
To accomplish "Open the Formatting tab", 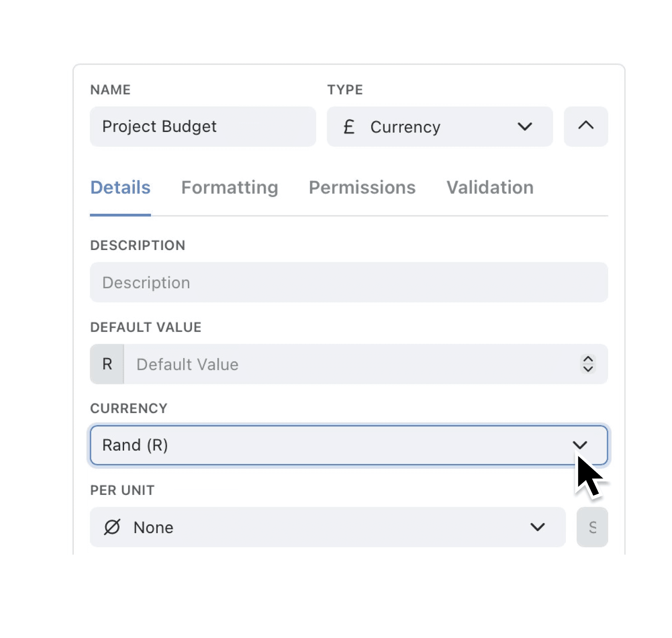I will coord(229,187).
